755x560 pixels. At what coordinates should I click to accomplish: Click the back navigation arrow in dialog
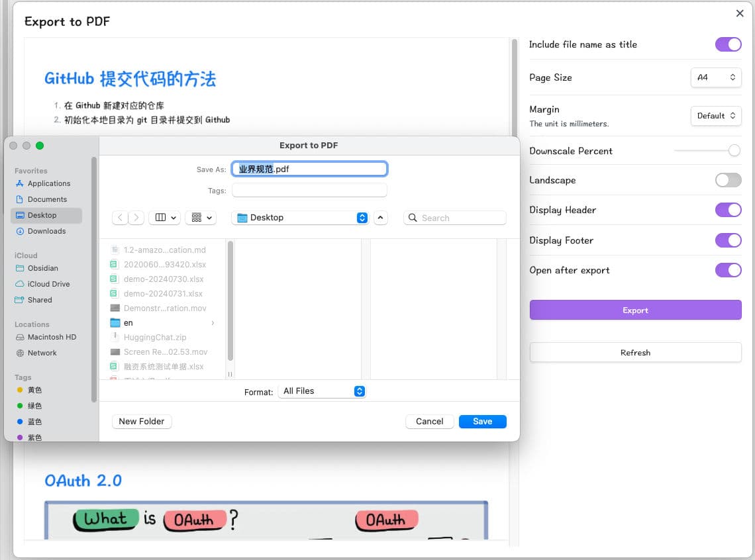click(x=120, y=217)
